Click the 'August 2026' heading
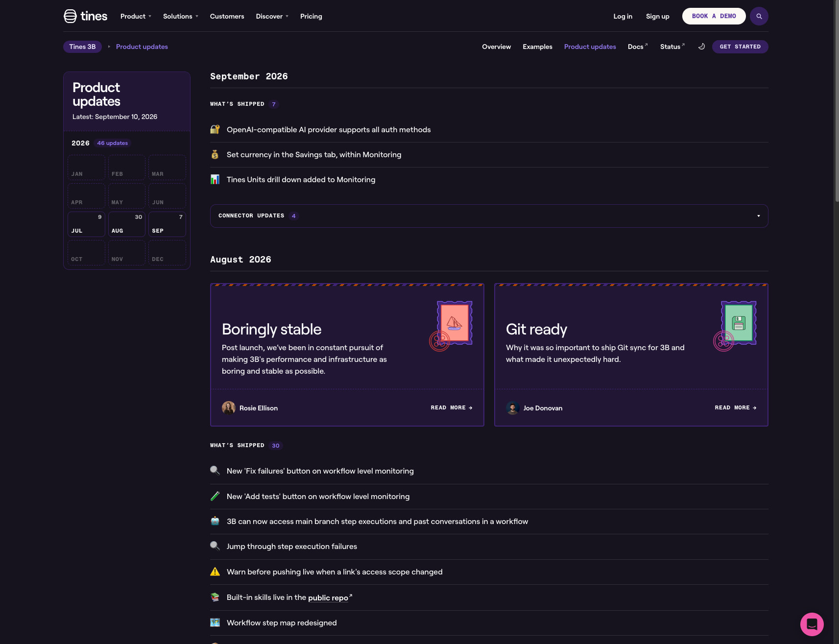Viewport: 839px width, 644px height. 240,259
